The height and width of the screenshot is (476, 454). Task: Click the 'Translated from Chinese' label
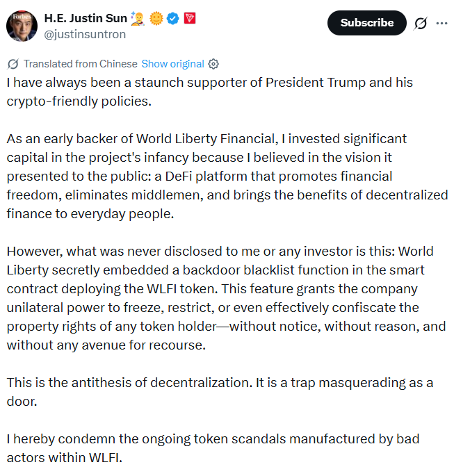point(80,64)
